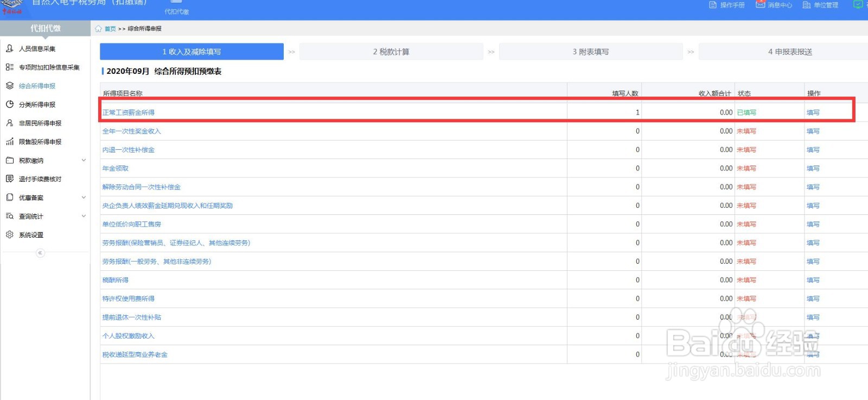
Task: Switch to the 2 税款计算 step tab
Action: (391, 52)
